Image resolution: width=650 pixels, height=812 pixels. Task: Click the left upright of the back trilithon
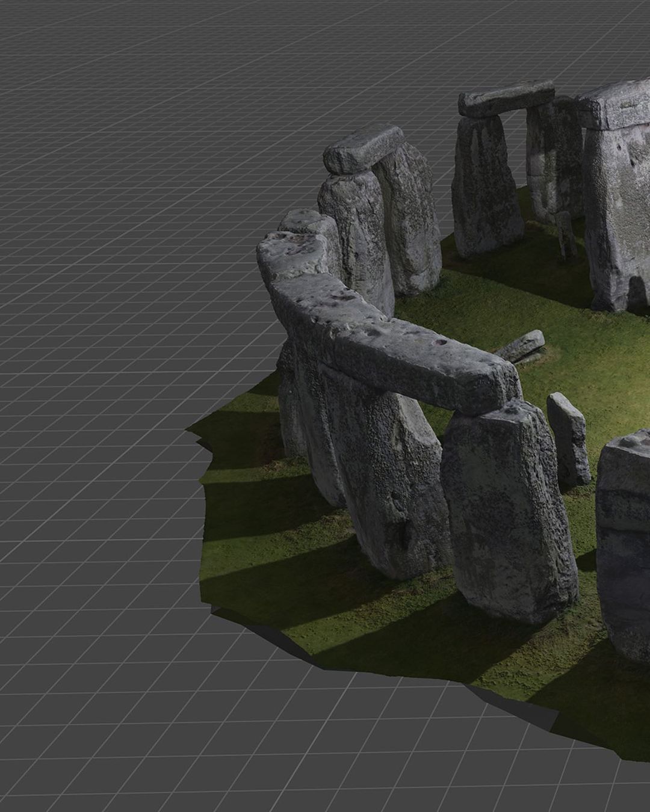coord(486,186)
